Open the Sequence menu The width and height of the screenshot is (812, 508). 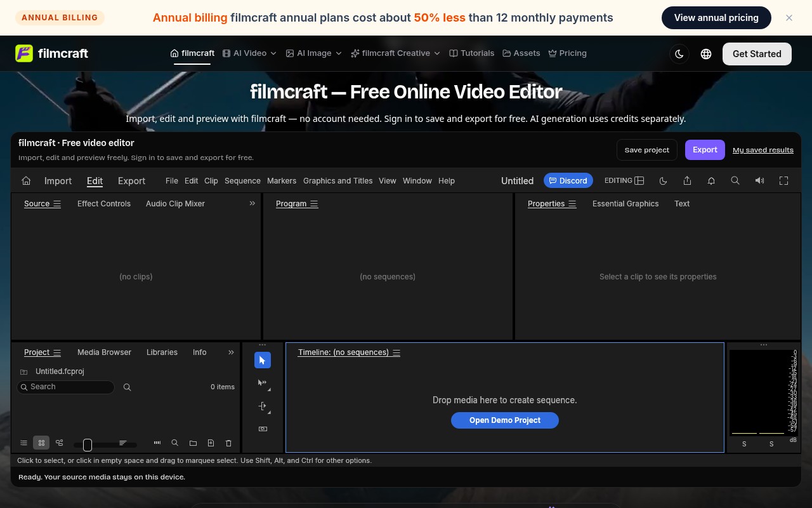242,181
